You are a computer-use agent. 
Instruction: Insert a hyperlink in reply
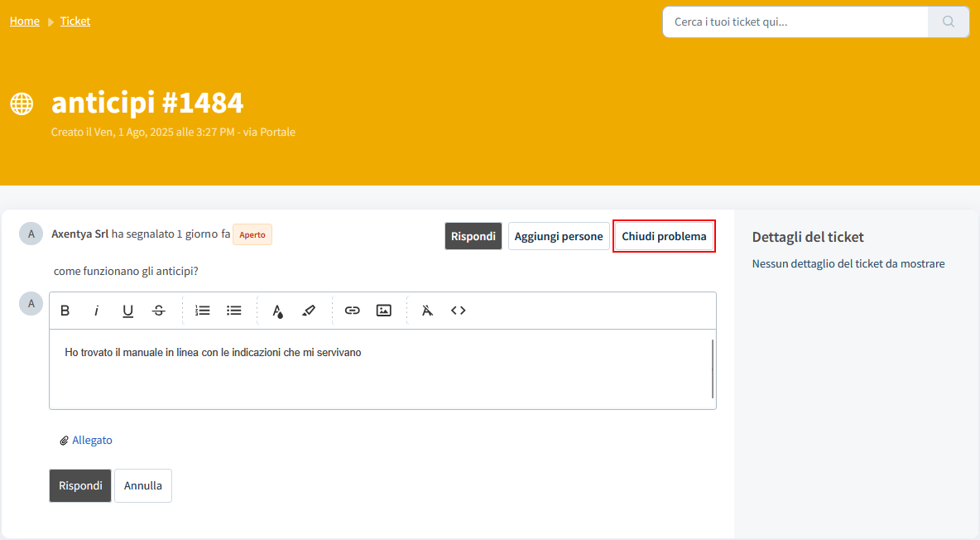353,311
